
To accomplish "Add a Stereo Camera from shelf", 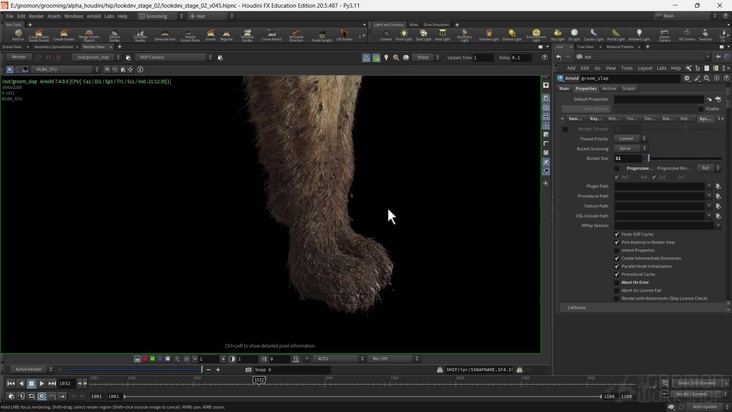I will (x=664, y=35).
